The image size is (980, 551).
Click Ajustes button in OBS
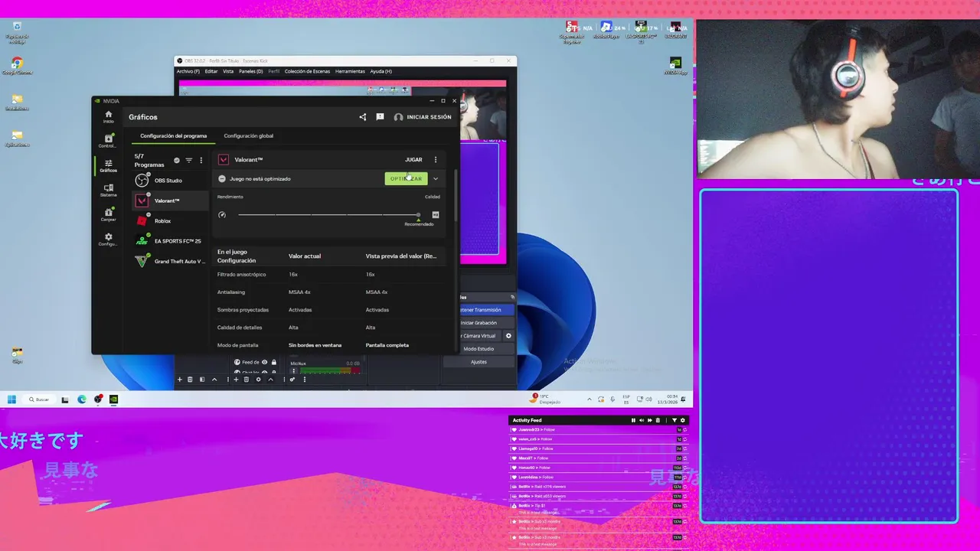click(x=478, y=362)
